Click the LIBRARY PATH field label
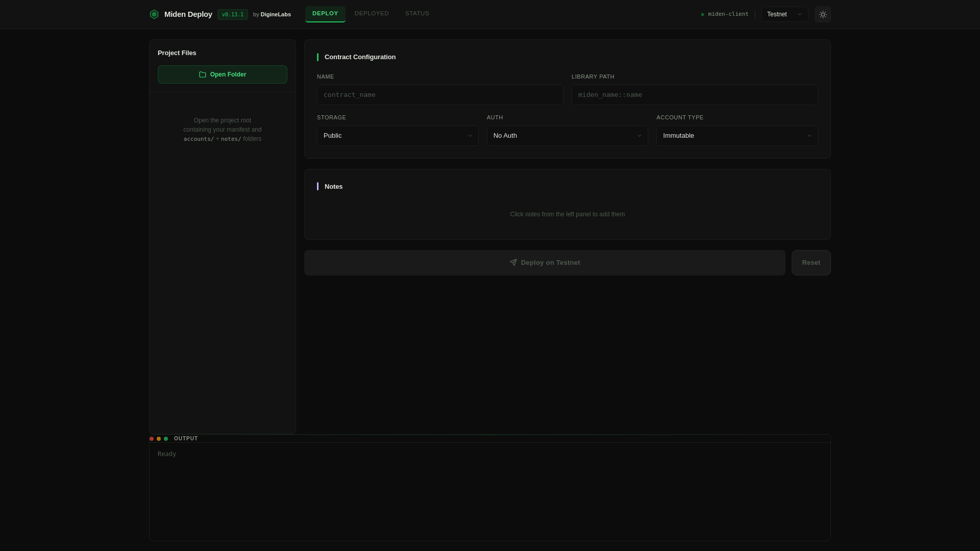This screenshot has height=551, width=980. tap(593, 77)
